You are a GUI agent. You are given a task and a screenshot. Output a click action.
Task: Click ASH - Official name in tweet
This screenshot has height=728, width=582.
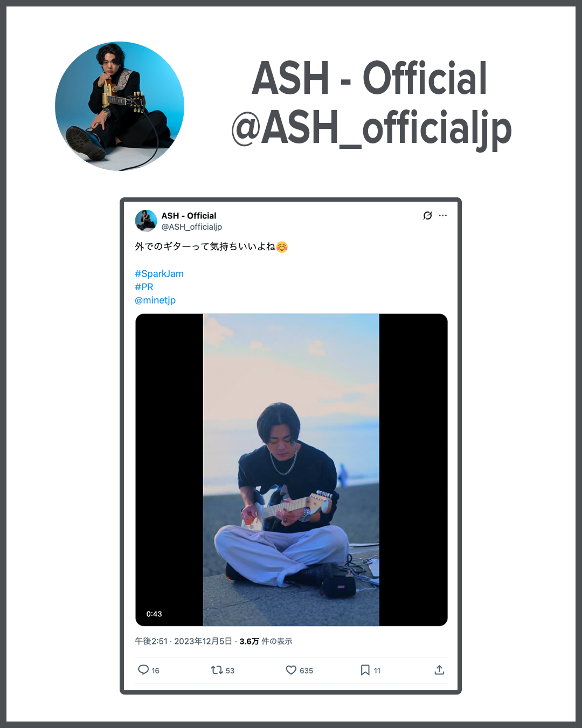(189, 216)
